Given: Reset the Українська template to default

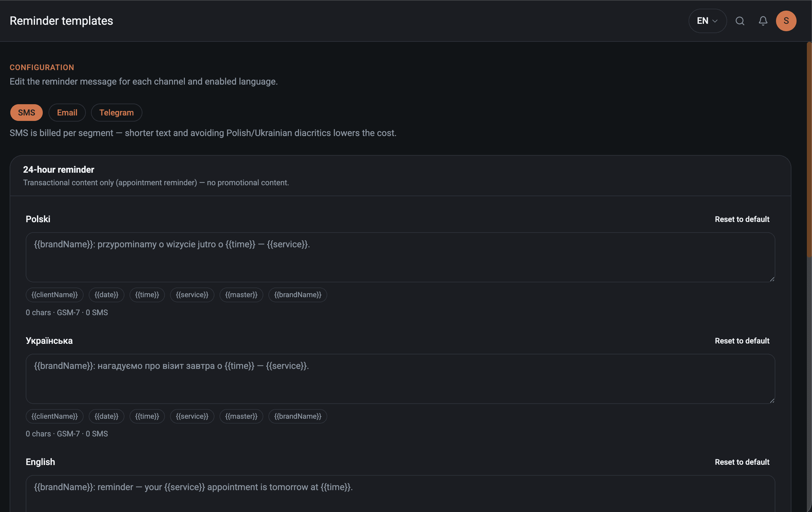Looking at the screenshot, I should pos(742,341).
